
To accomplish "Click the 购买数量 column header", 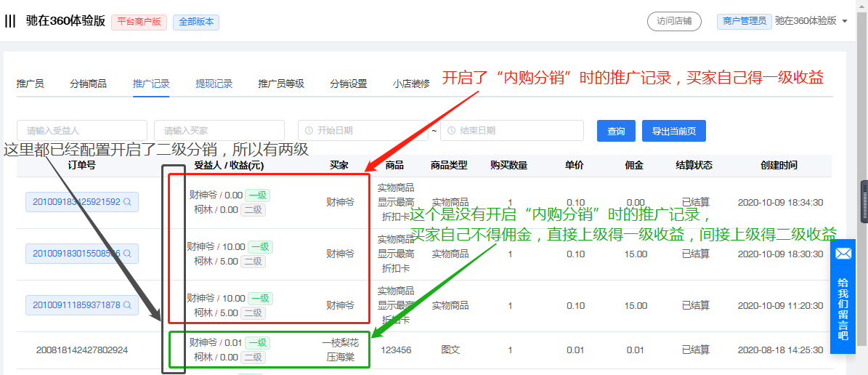I will coord(508,165).
